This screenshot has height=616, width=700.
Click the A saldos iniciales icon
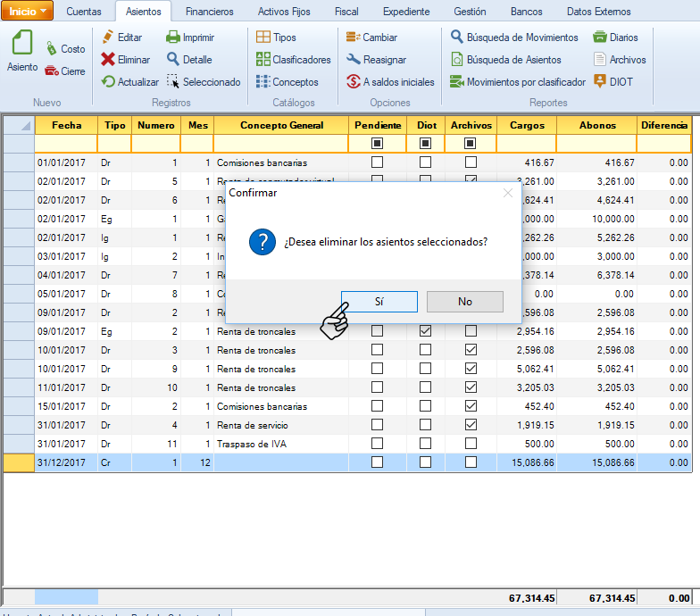tap(354, 82)
